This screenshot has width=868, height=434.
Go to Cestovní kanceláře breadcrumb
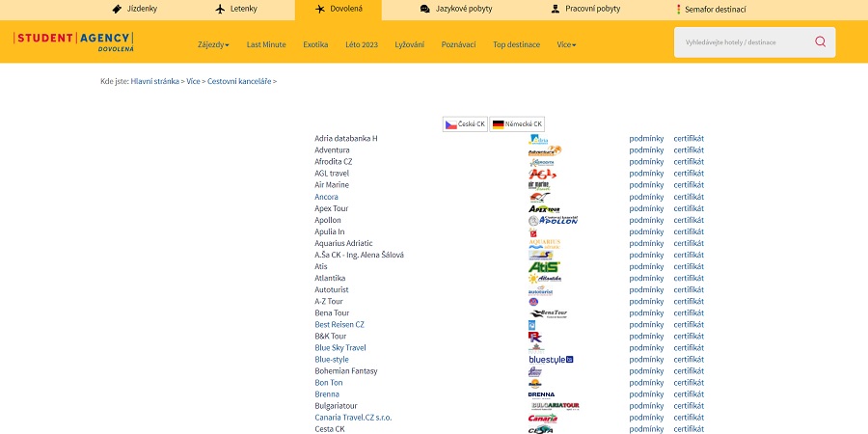tap(239, 81)
